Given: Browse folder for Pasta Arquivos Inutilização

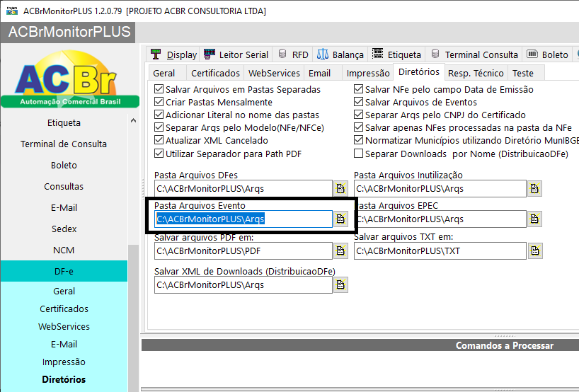Looking at the screenshot, I should pyautogui.click(x=534, y=189).
